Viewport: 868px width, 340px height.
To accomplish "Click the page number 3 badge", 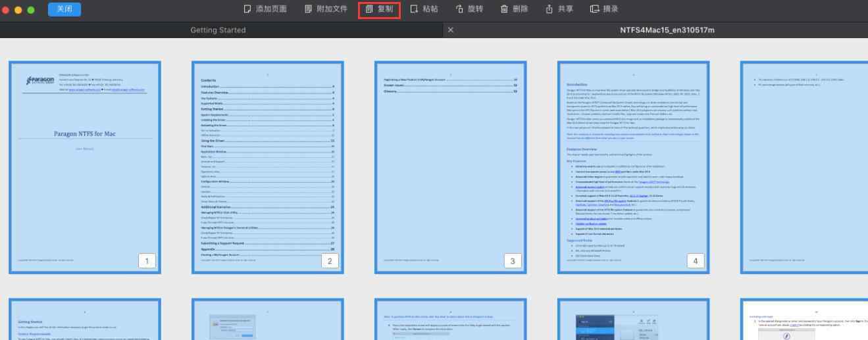I will click(x=513, y=261).
